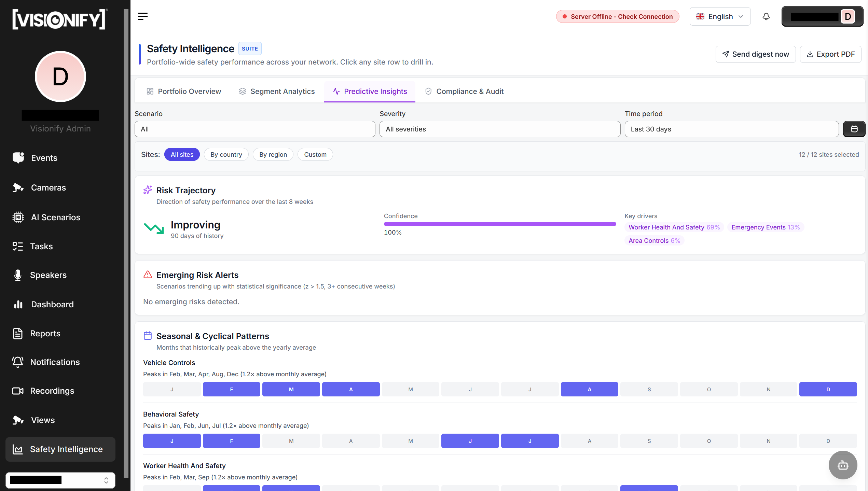Open the Scenario dropdown
The height and width of the screenshot is (491, 868).
[x=255, y=129]
